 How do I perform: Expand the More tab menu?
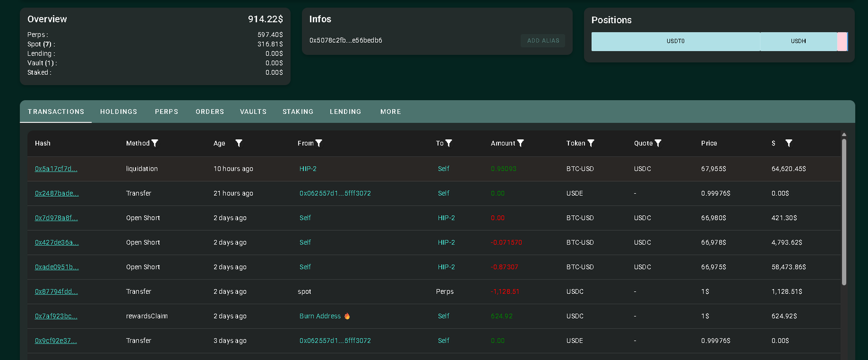point(391,112)
